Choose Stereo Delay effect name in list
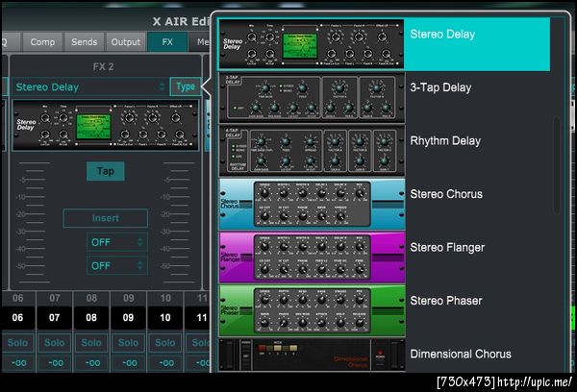 pyautogui.click(x=442, y=35)
